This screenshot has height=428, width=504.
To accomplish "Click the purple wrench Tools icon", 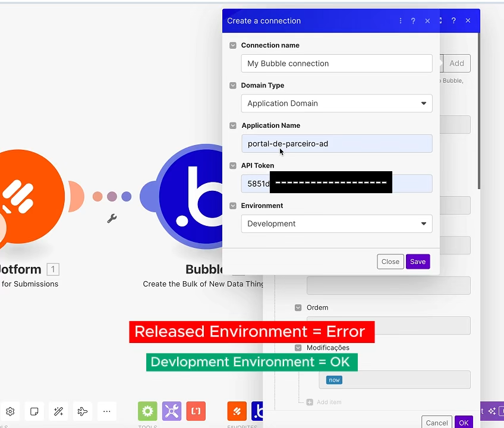I will click(x=171, y=411).
